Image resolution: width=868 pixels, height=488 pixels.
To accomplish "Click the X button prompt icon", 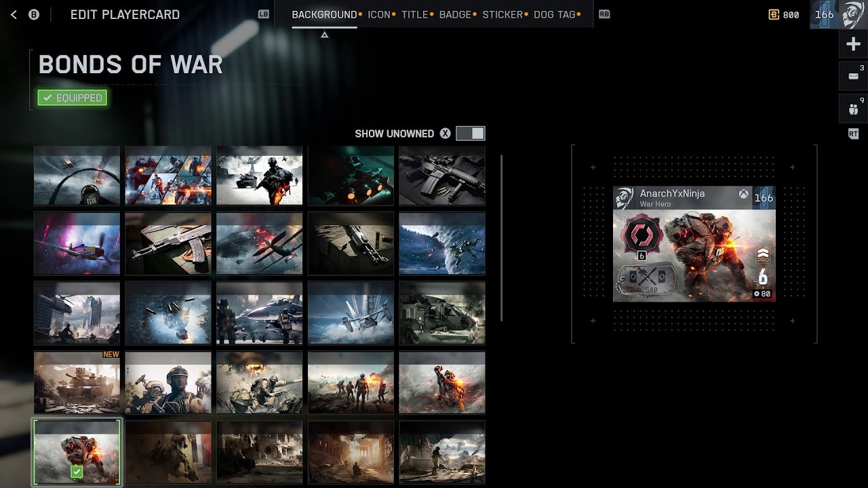I will [x=445, y=134].
